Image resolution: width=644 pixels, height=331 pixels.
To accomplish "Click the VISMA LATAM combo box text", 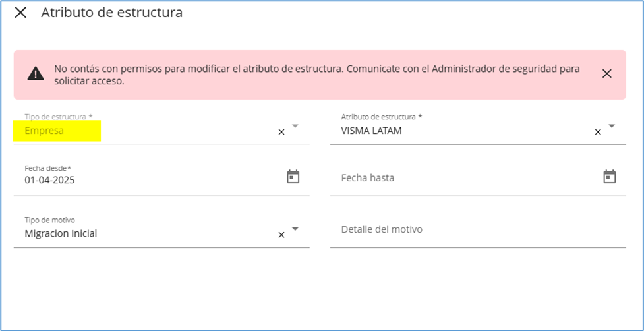I will (x=371, y=131).
